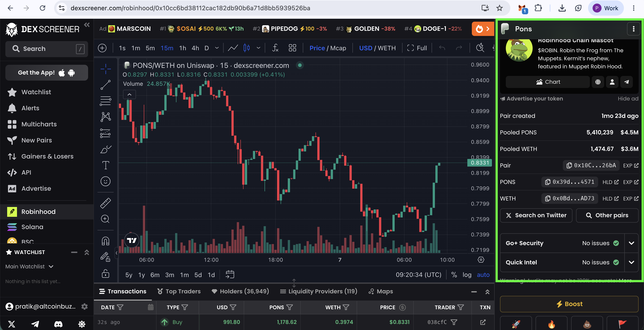Image resolution: width=644 pixels, height=330 pixels.
Task: Toggle percentage scale on chart
Action: click(x=454, y=275)
